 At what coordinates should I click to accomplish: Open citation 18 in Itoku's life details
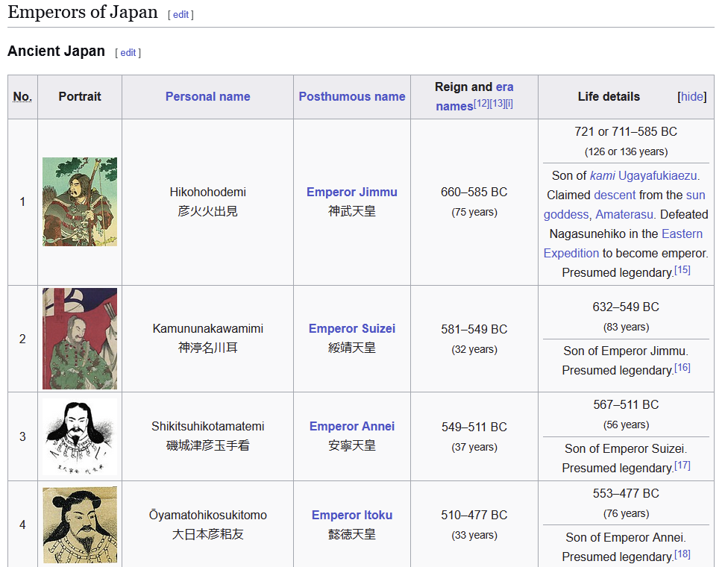[x=682, y=554]
